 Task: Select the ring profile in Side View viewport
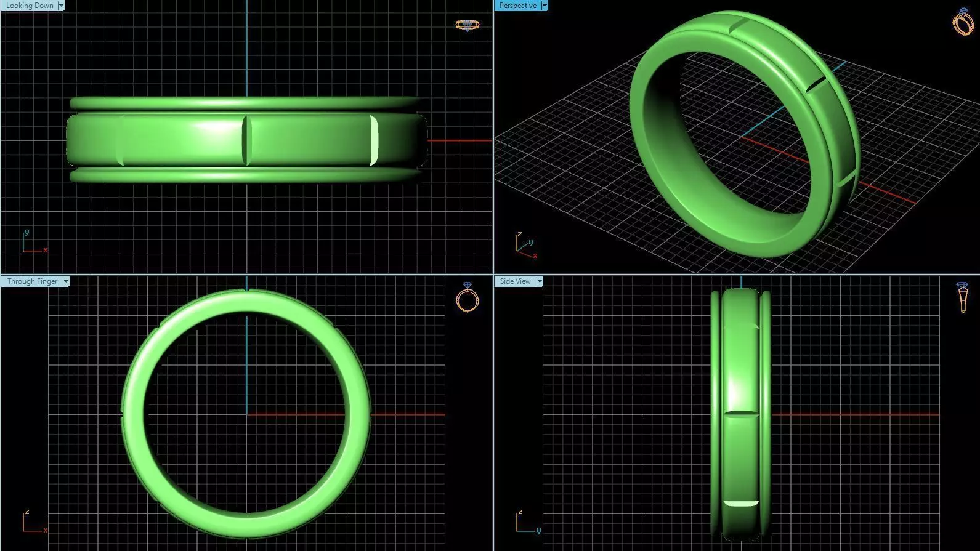740,414
